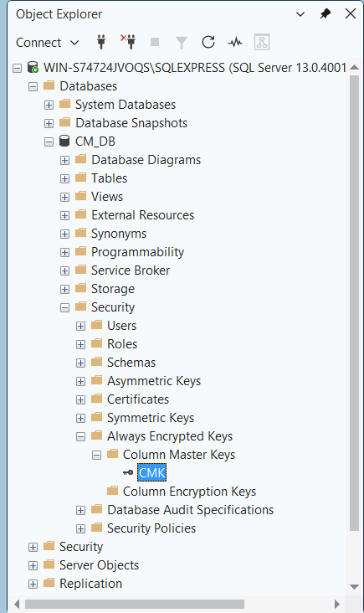Expand the Asymmetric Keys folder
364x613 pixels.
click(80, 381)
